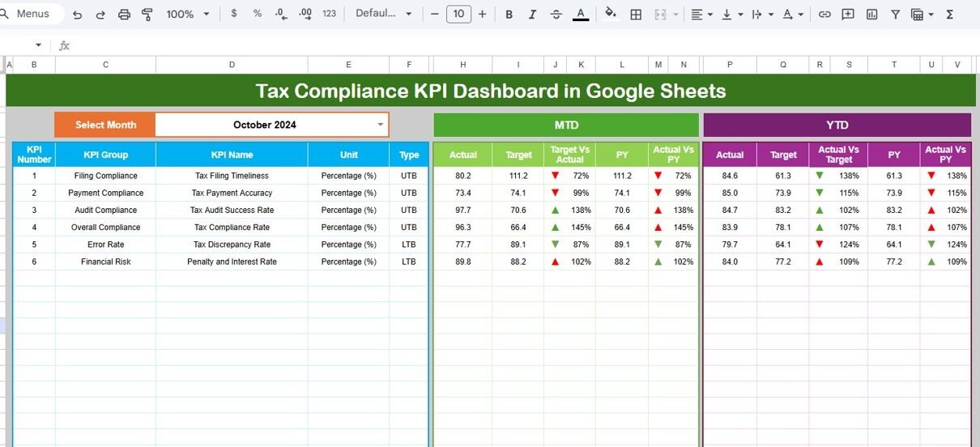Toggle italic formatting
Screen dimensions: 980x447
(x=532, y=15)
